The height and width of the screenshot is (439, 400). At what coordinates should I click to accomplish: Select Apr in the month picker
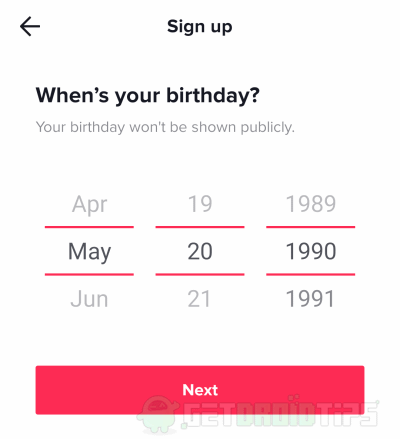pos(89,204)
